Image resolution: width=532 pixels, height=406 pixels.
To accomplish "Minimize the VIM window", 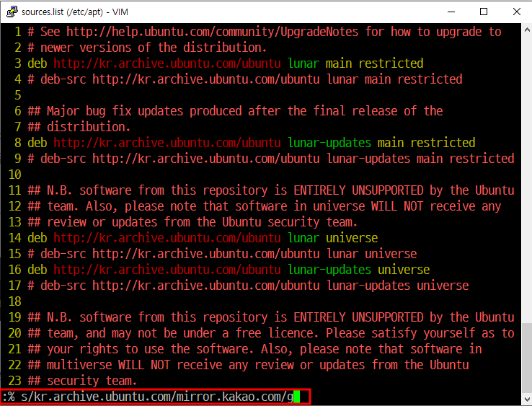I will (451, 12).
